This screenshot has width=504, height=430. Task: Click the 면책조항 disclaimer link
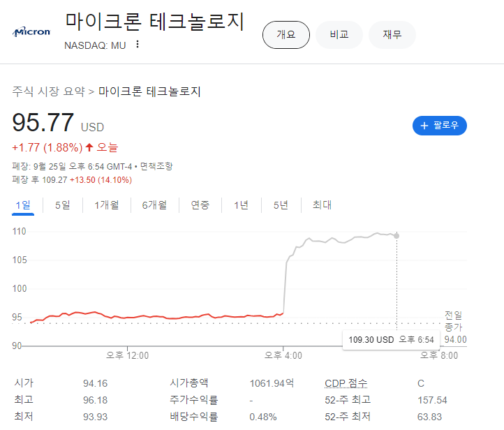pyautogui.click(x=156, y=166)
